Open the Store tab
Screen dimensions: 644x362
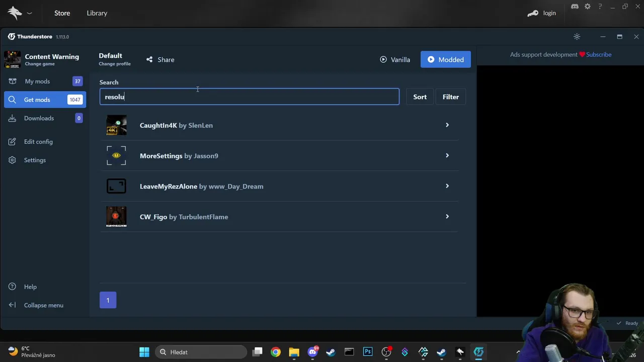(62, 13)
